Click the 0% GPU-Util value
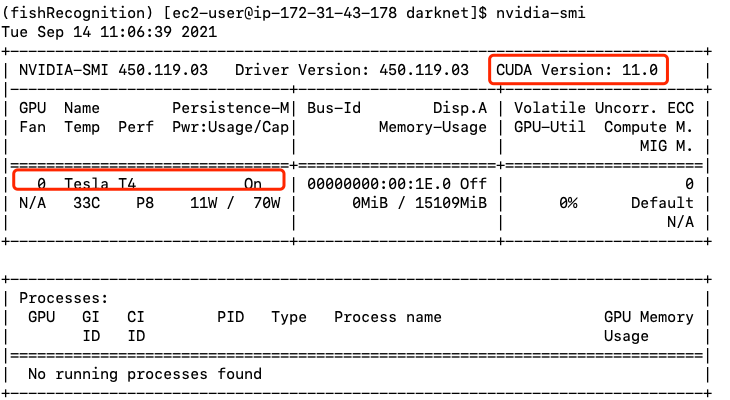The image size is (730, 400). tap(568, 203)
